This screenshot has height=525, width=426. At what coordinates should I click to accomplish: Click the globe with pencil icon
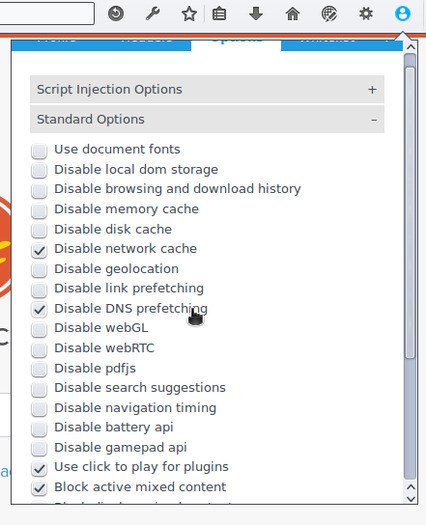click(x=329, y=14)
